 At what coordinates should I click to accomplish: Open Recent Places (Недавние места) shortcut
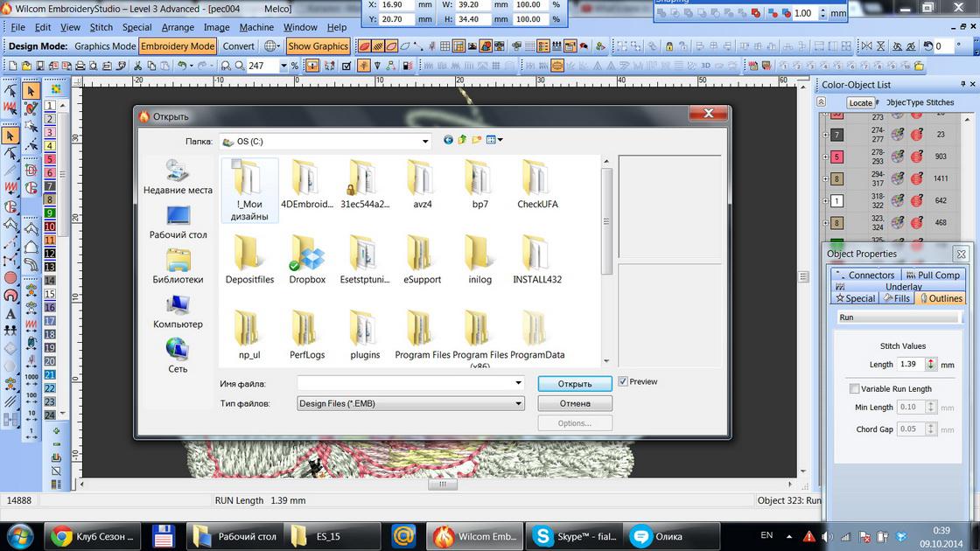click(x=178, y=177)
